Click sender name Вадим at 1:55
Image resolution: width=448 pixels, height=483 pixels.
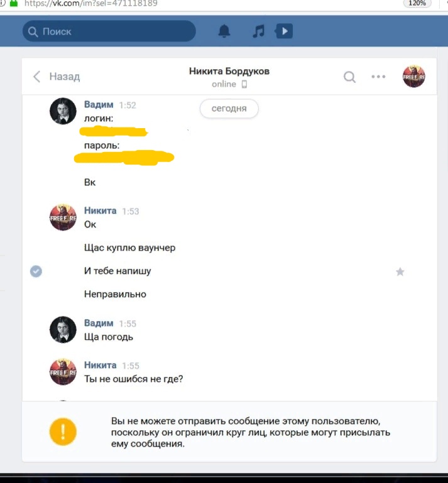(99, 323)
